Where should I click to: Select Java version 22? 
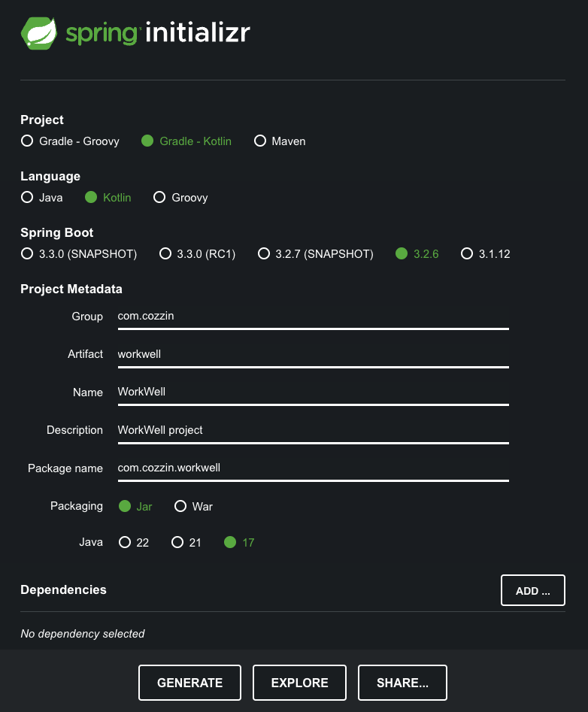134,542
